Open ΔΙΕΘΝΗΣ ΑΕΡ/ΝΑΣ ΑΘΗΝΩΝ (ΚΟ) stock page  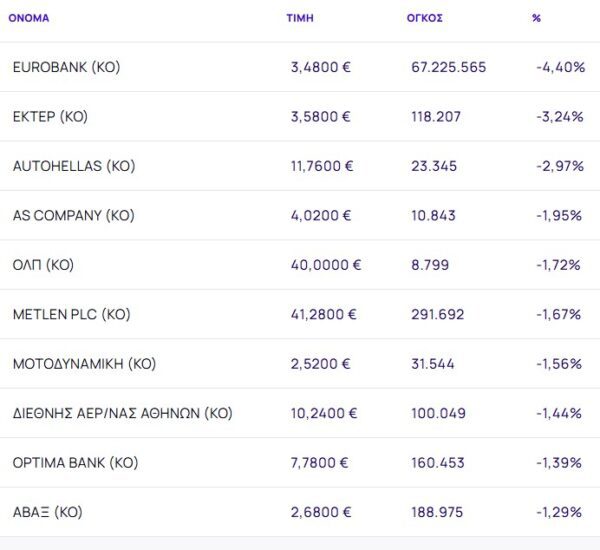(x=122, y=413)
